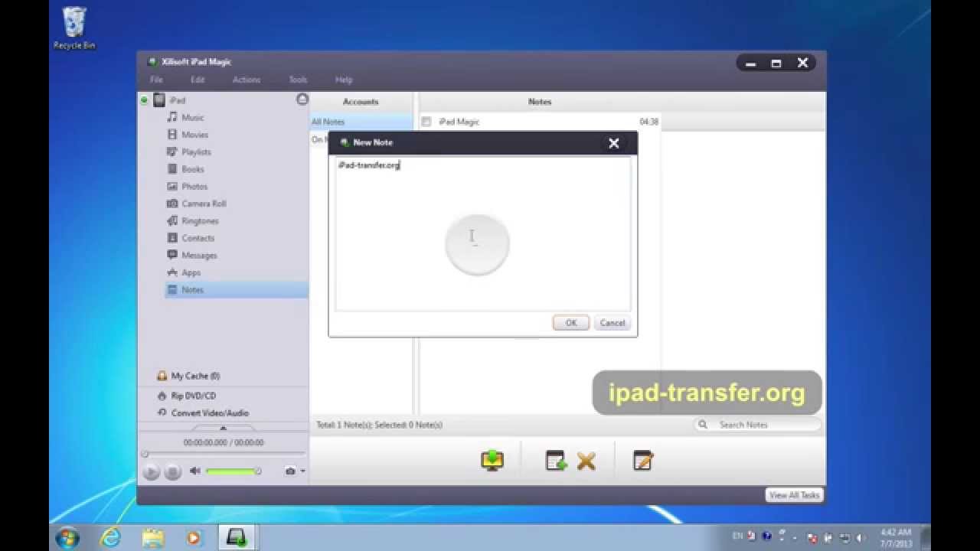Close the New Note dialog
Viewport: 980px width, 551px height.
click(x=614, y=143)
